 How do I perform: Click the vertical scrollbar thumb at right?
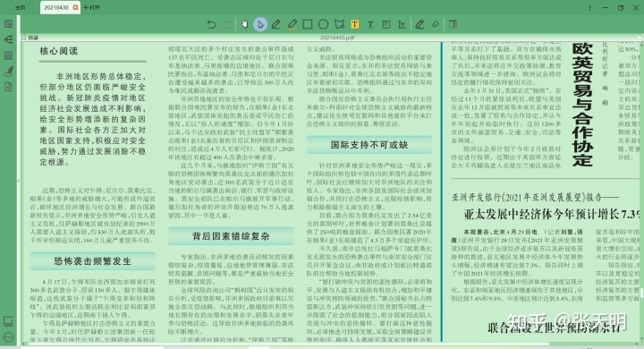(641, 293)
